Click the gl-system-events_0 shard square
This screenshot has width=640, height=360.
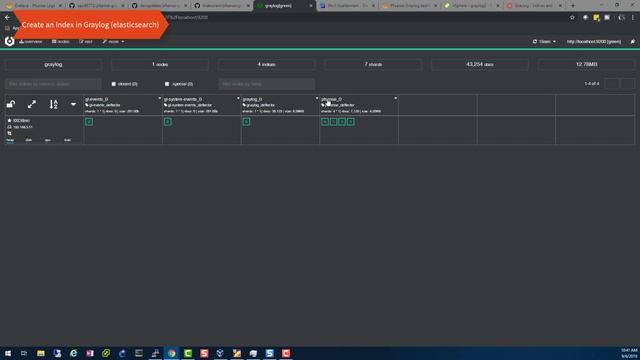click(x=168, y=122)
